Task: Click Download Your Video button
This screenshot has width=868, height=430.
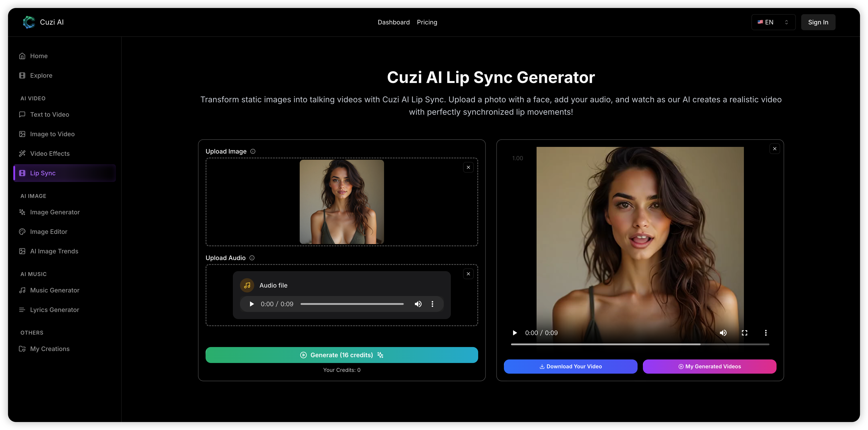Action: 571,366
